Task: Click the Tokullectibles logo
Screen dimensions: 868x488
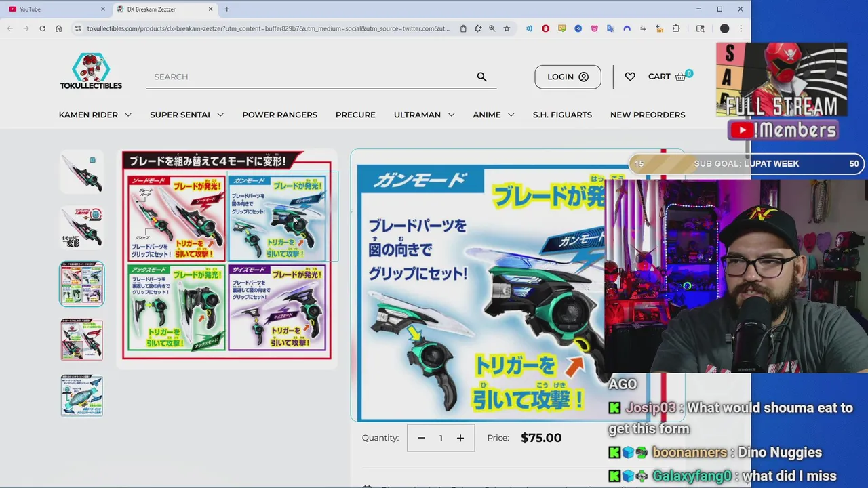Action: [x=91, y=70]
